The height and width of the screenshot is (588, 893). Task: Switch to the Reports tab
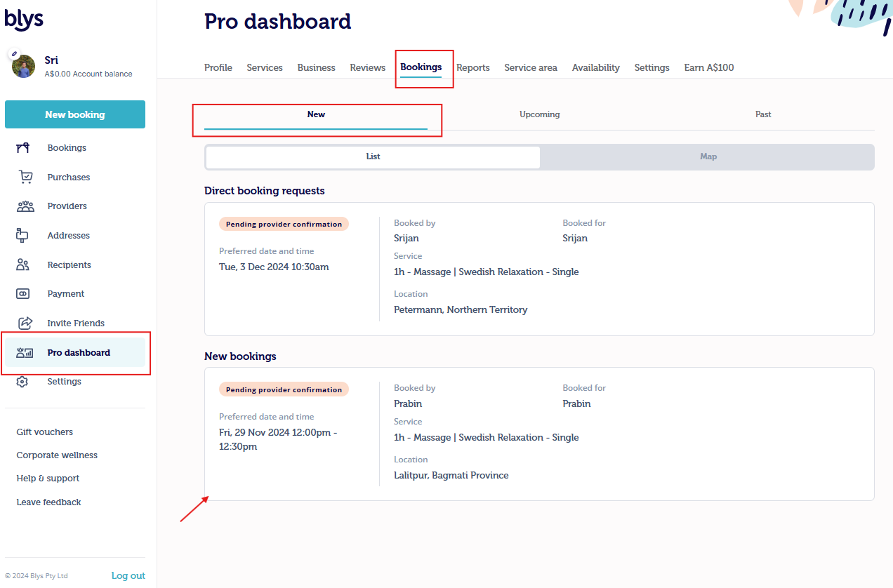click(473, 68)
